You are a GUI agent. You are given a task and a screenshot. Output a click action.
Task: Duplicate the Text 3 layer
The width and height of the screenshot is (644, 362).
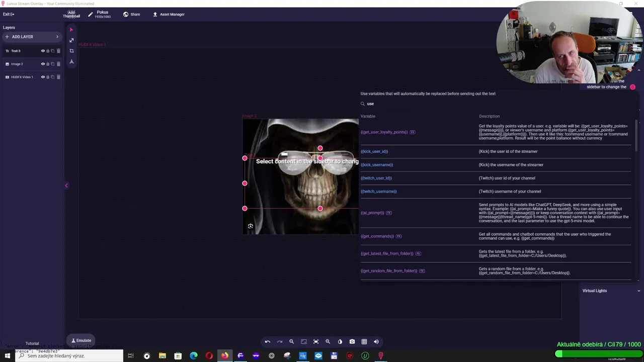(53, 51)
